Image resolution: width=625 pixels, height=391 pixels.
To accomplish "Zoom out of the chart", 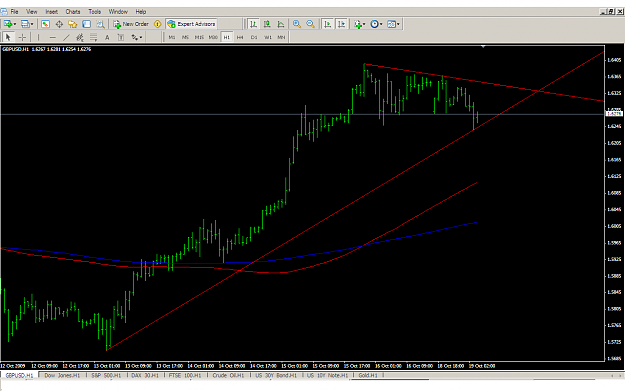I will [x=310, y=24].
